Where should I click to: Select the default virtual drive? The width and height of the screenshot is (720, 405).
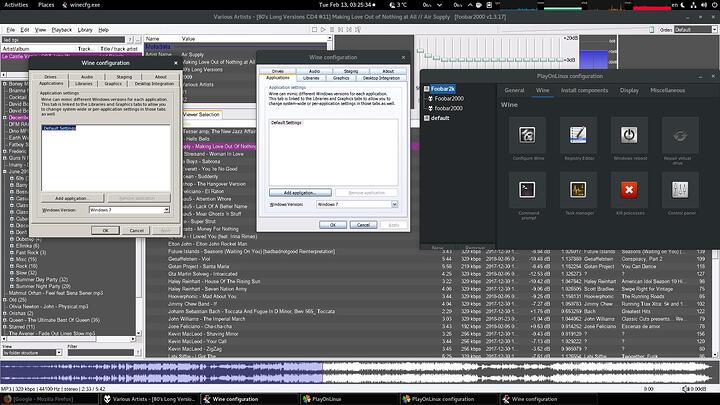(440, 118)
